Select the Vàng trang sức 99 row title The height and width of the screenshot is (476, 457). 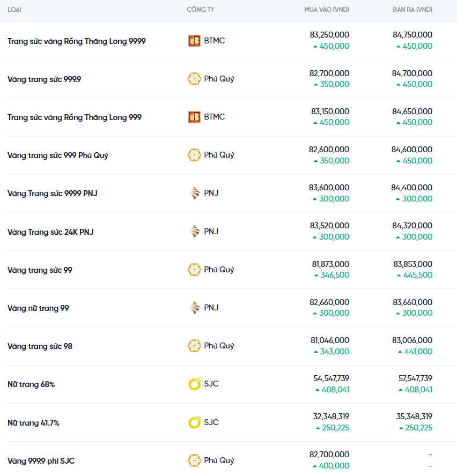click(40, 270)
